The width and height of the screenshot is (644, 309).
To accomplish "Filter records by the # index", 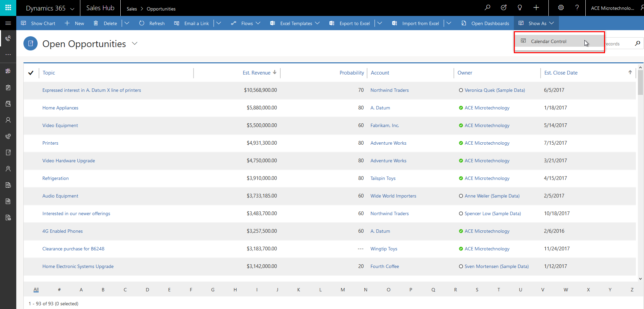I will 59,290.
